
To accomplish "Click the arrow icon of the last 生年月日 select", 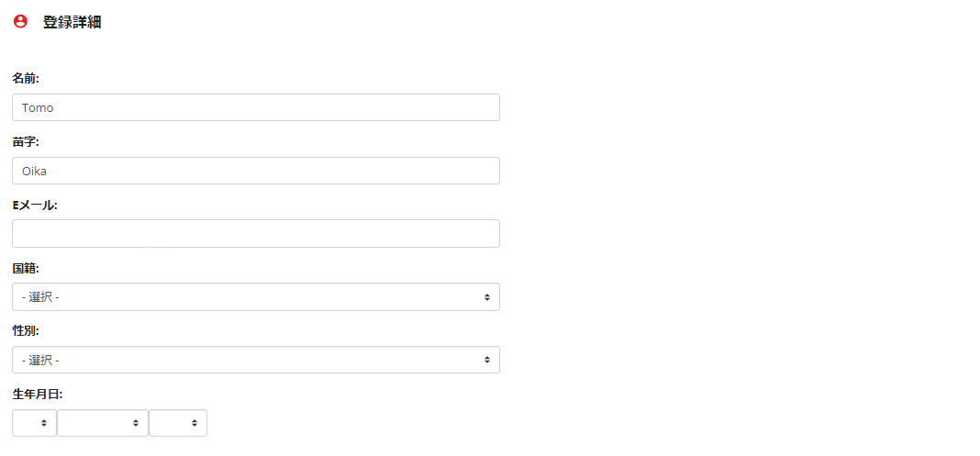I will tap(195, 424).
